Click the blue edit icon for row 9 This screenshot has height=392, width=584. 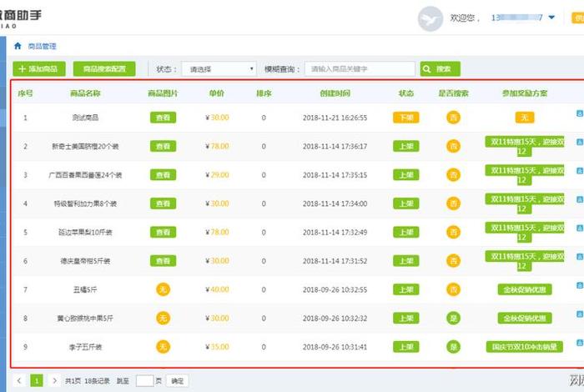pos(580,343)
